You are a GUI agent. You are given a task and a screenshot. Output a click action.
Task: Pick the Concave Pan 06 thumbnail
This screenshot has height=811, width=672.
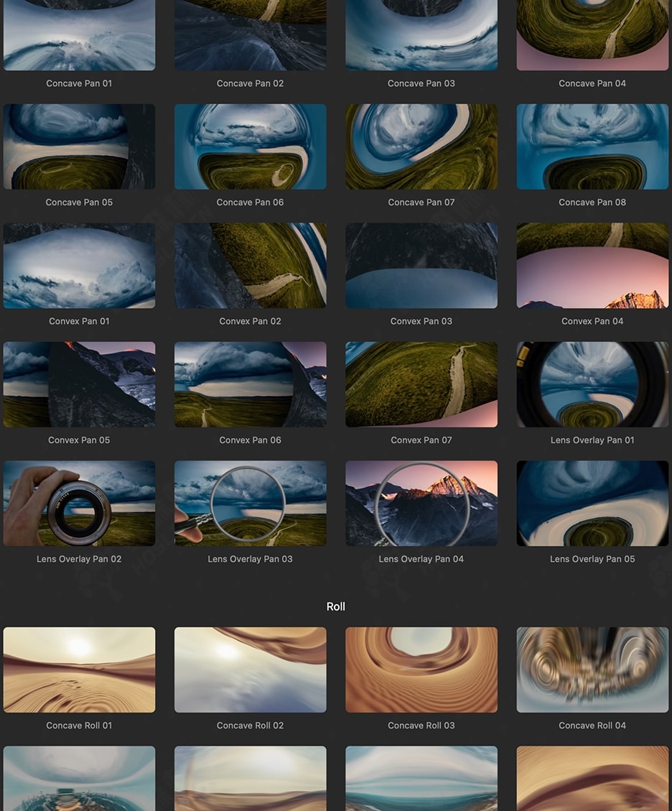(x=250, y=147)
